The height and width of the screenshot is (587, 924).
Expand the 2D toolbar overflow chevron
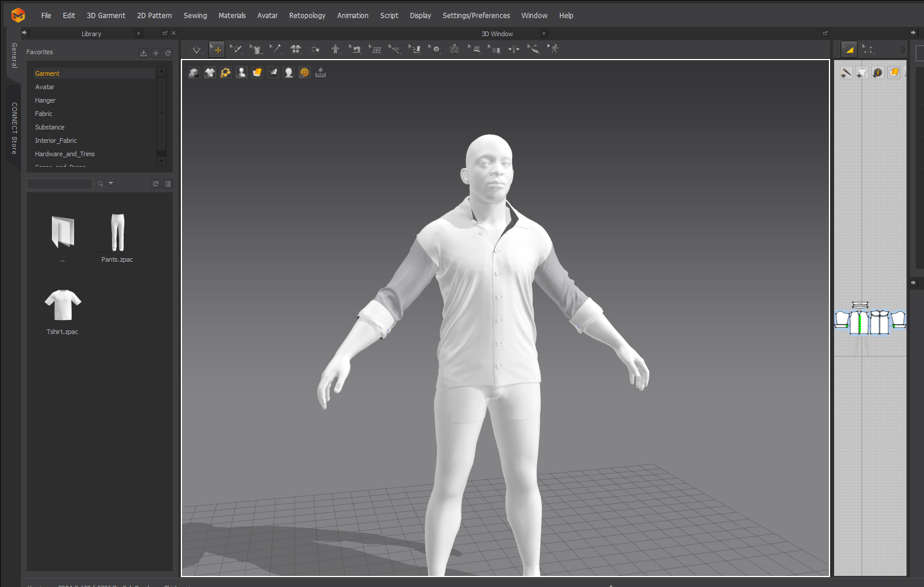click(902, 50)
